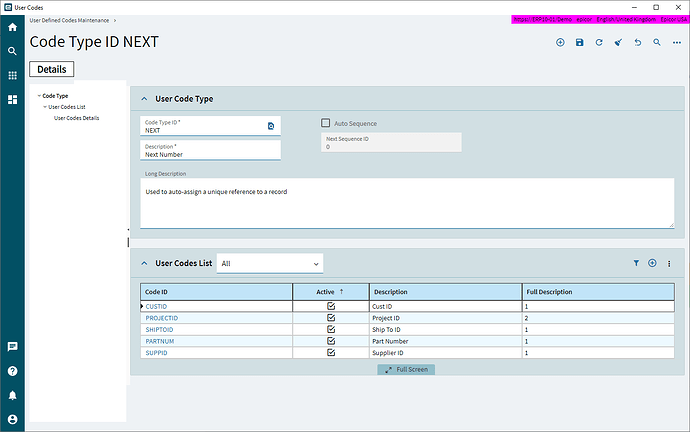Click the Home icon in sidebar
The width and height of the screenshot is (690, 432).
tap(12, 27)
